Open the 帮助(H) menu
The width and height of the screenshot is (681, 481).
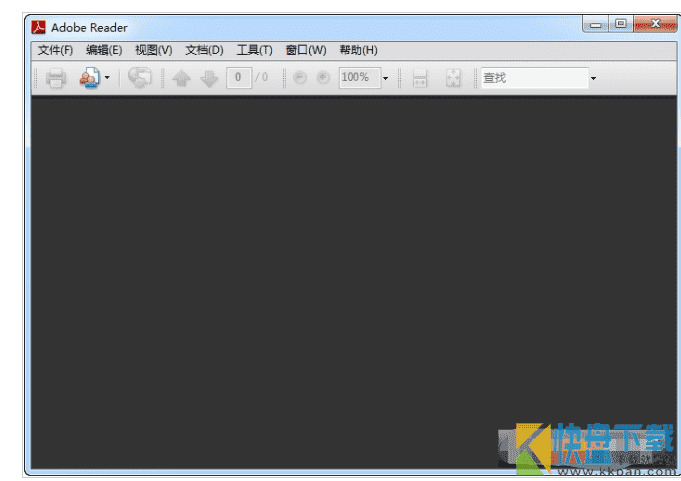tap(358, 50)
